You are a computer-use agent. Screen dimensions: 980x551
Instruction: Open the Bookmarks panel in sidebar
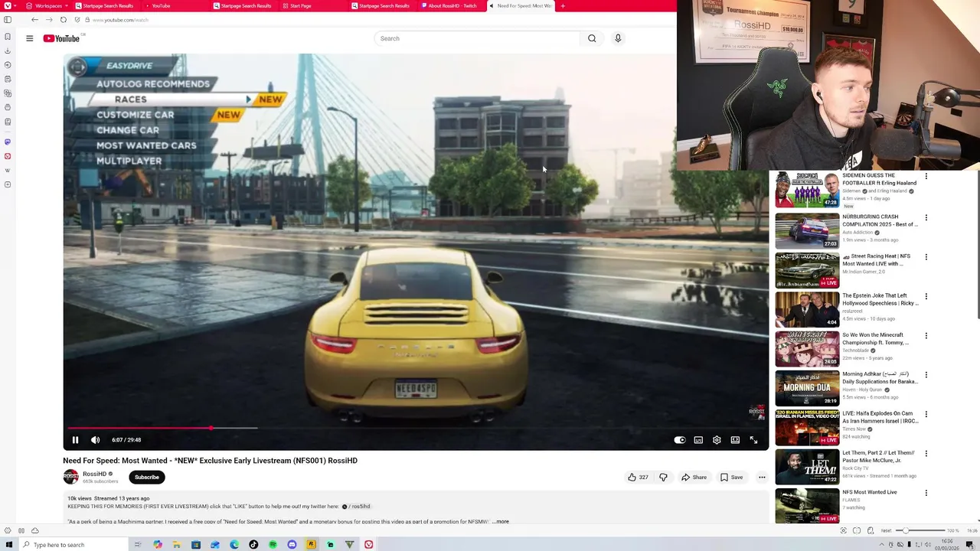[8, 37]
